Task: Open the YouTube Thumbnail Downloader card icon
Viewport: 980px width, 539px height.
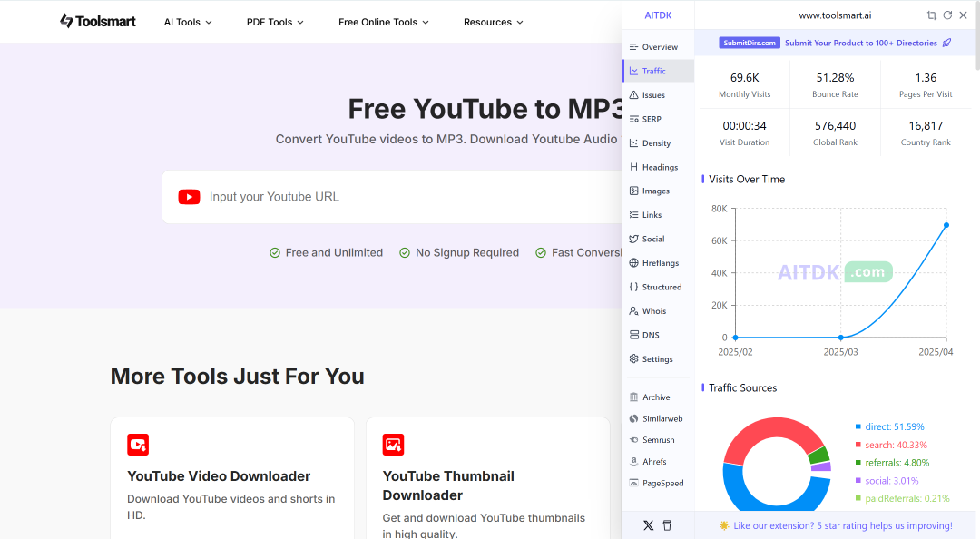Action: click(x=393, y=445)
